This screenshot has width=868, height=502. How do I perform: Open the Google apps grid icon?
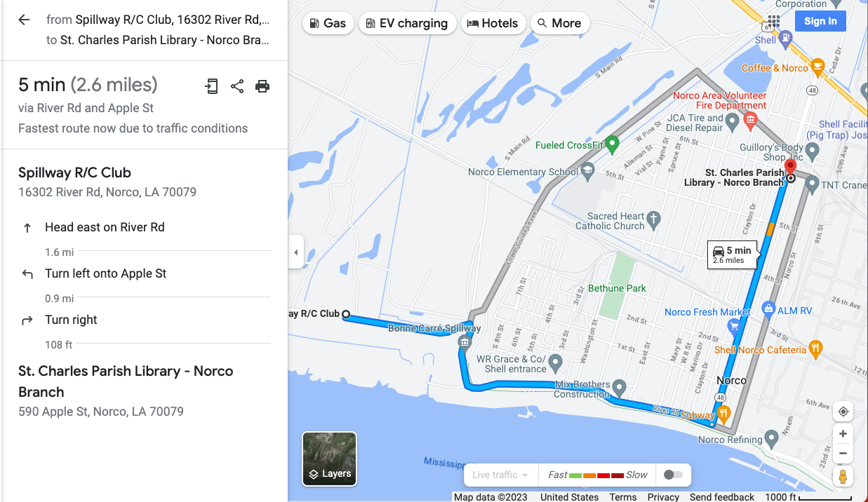pos(773,22)
